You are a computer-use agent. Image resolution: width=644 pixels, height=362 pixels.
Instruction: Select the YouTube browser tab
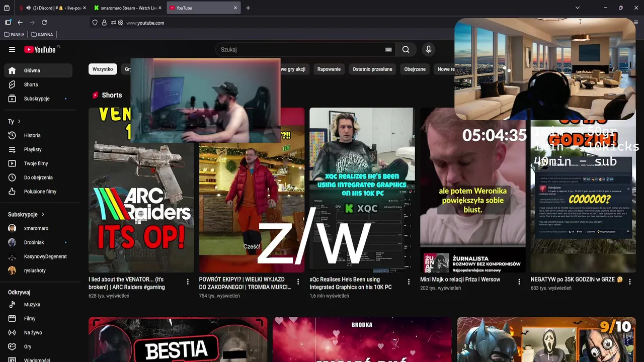click(x=203, y=8)
